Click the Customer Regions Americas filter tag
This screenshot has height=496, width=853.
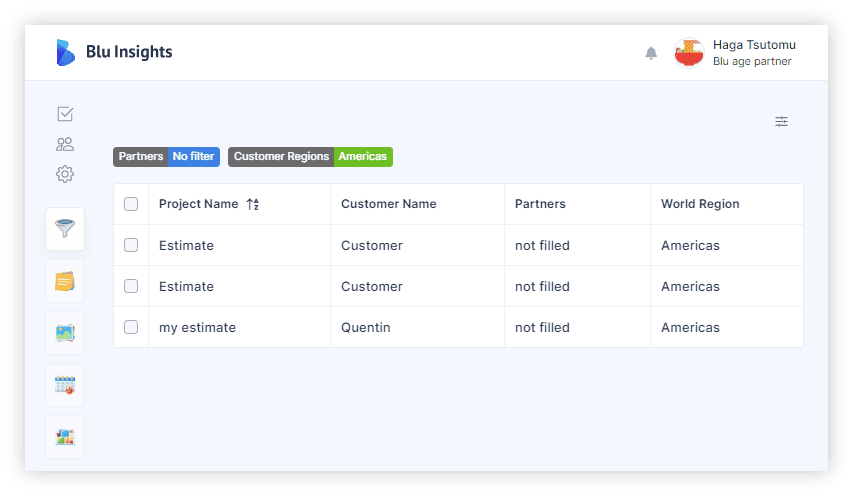[310, 157]
